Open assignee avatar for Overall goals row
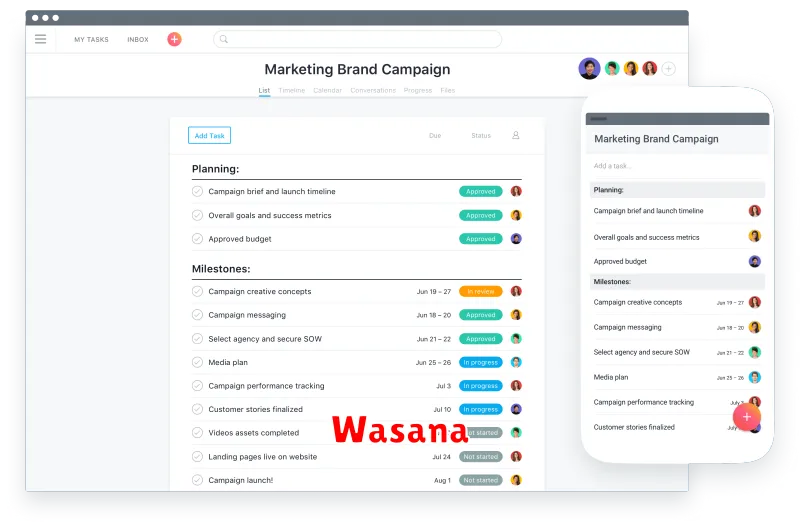The image size is (800, 527). pyautogui.click(x=516, y=215)
